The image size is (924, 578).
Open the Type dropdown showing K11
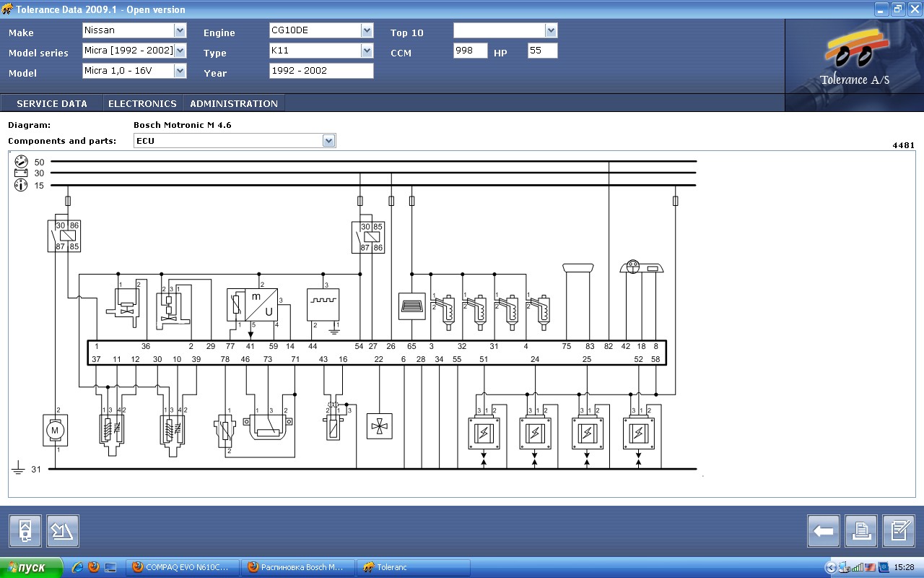(x=367, y=51)
